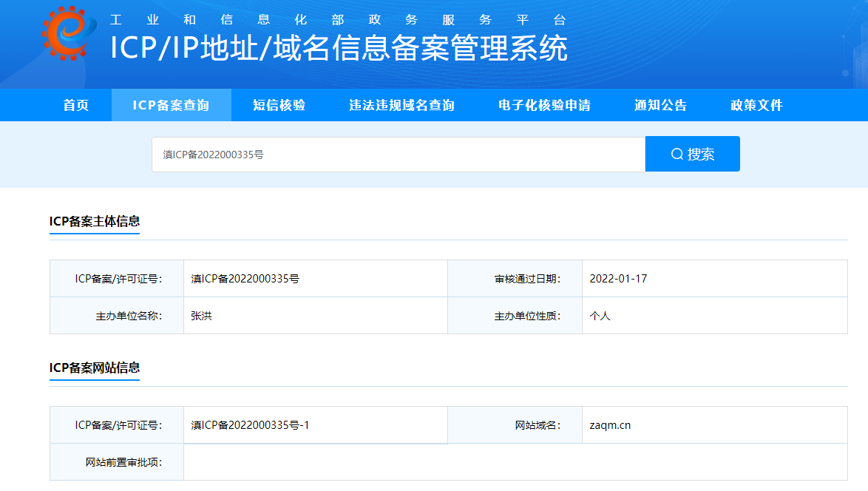Image resolution: width=868 pixels, height=491 pixels.
Task: Switch to 短信核验 tab
Action: (x=279, y=105)
